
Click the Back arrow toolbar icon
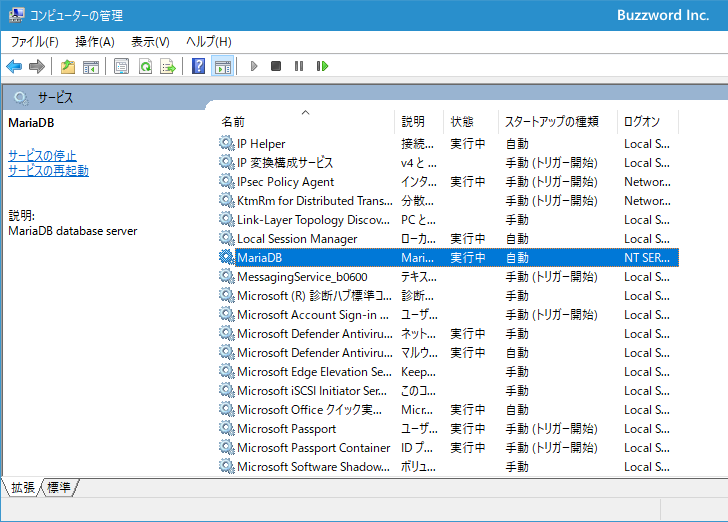tap(14, 66)
